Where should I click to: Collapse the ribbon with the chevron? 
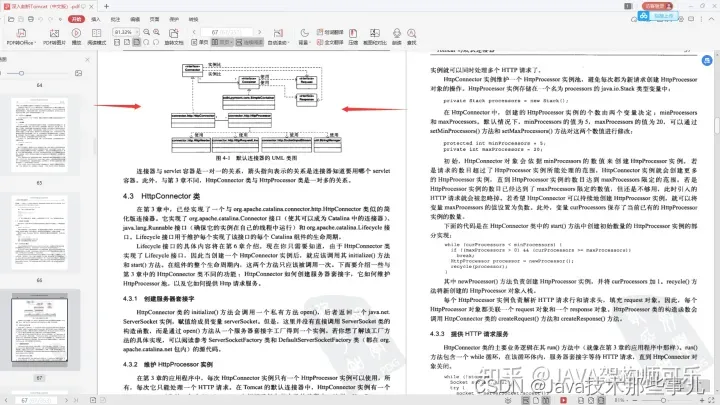coord(712,19)
